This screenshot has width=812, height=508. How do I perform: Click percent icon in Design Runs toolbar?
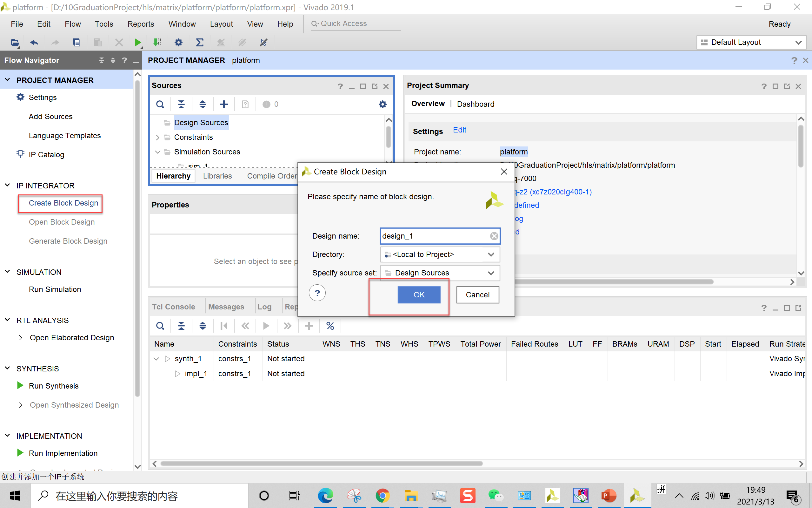click(x=330, y=326)
